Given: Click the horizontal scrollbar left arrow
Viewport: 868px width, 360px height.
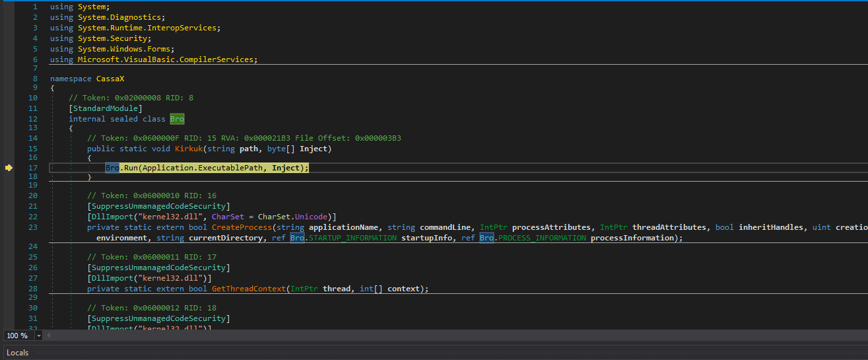Looking at the screenshot, I should tap(48, 336).
